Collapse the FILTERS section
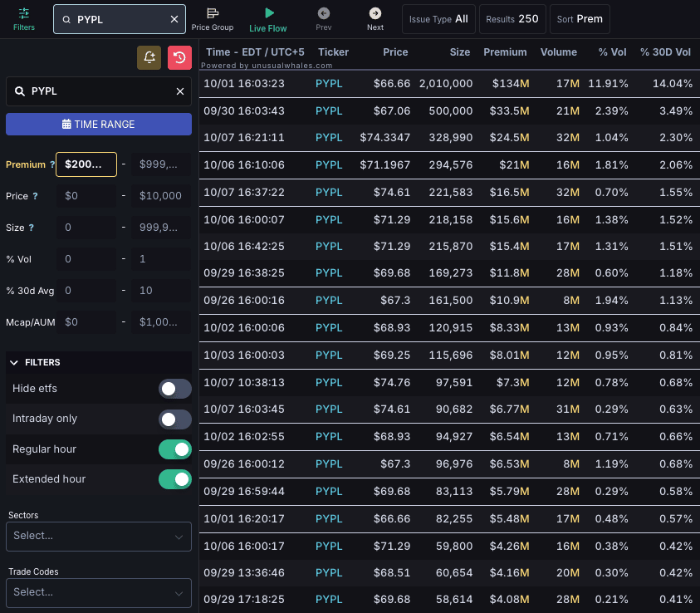The width and height of the screenshot is (700, 613). [15, 363]
